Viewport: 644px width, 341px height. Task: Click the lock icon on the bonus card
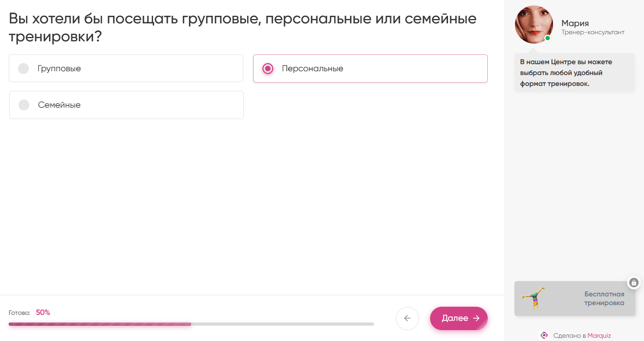633,283
